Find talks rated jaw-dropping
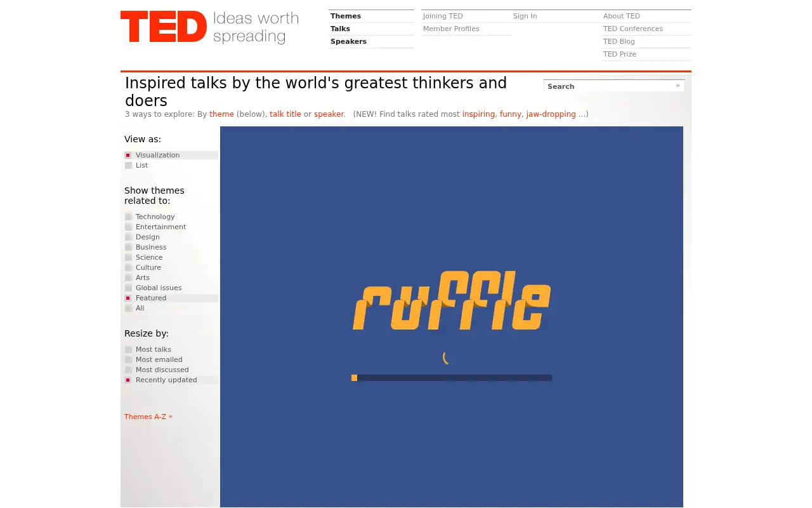The width and height of the screenshot is (812, 508). tap(551, 114)
